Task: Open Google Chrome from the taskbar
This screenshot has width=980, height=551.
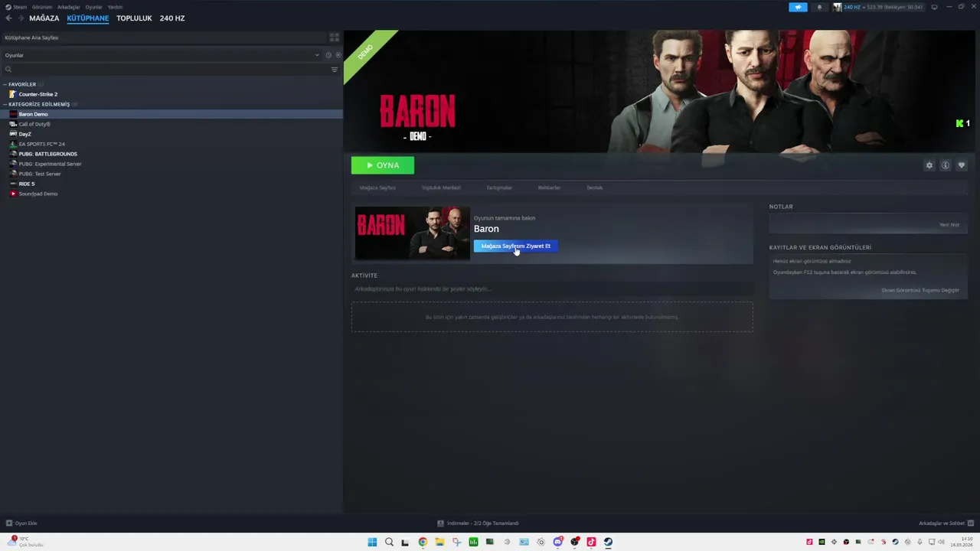Action: click(423, 542)
